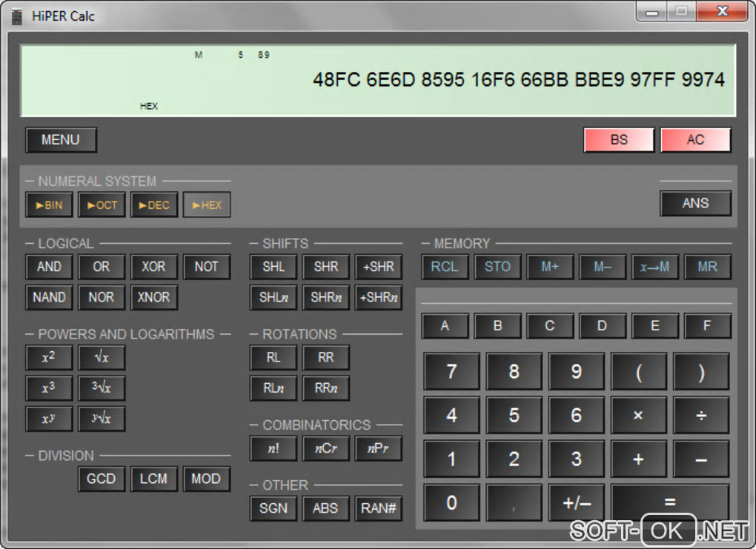Screen dimensions: 756x549
Task: Click RRn rotate right by n
Action: click(326, 388)
